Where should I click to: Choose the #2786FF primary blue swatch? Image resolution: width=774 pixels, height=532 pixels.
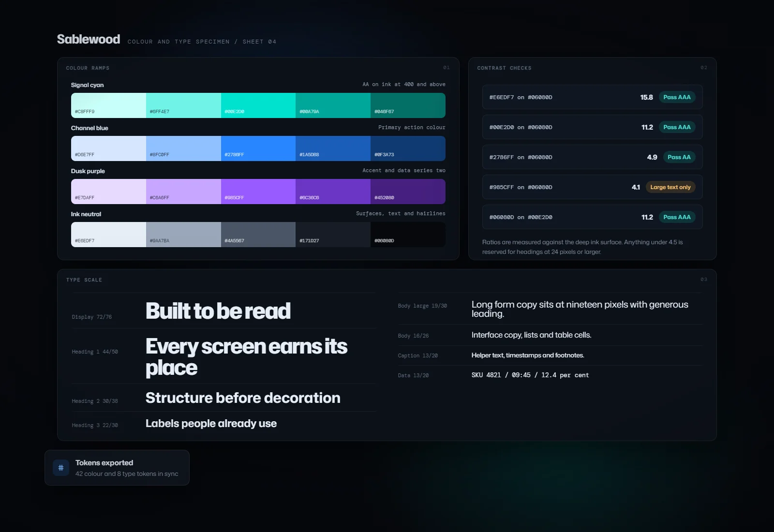258,148
